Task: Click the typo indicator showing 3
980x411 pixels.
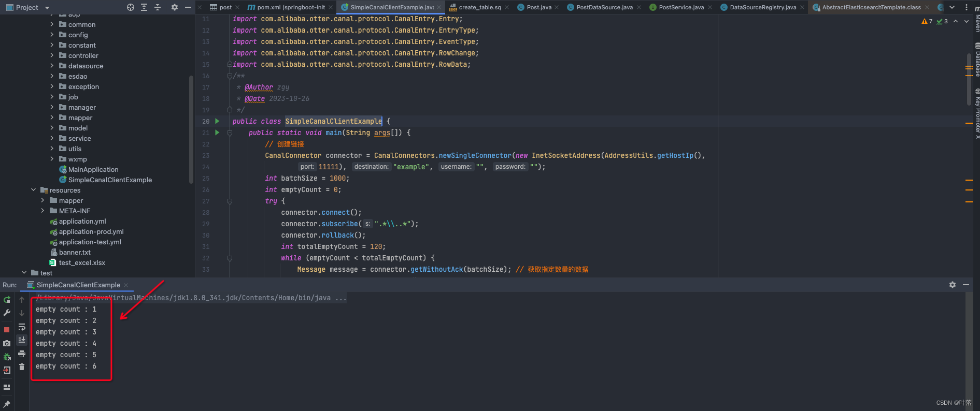Action: [x=943, y=21]
